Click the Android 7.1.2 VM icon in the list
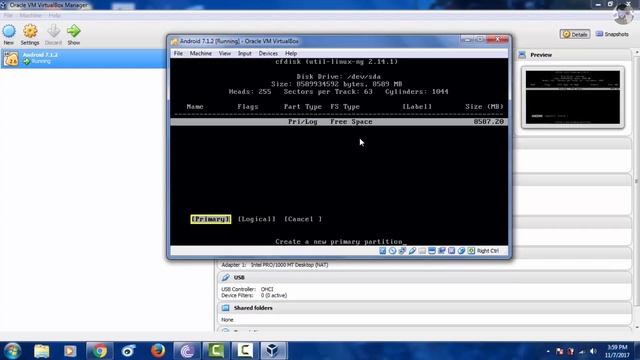Image resolution: width=640 pixels, height=360 pixels. point(11,59)
